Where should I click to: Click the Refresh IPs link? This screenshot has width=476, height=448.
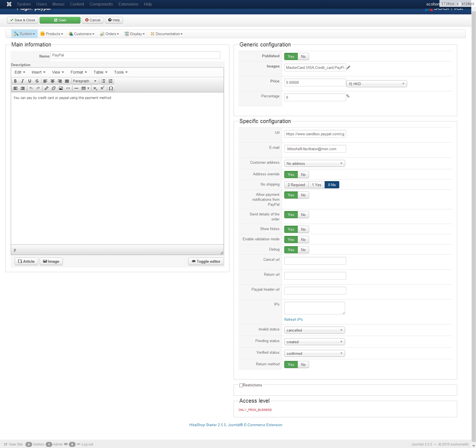point(293,319)
